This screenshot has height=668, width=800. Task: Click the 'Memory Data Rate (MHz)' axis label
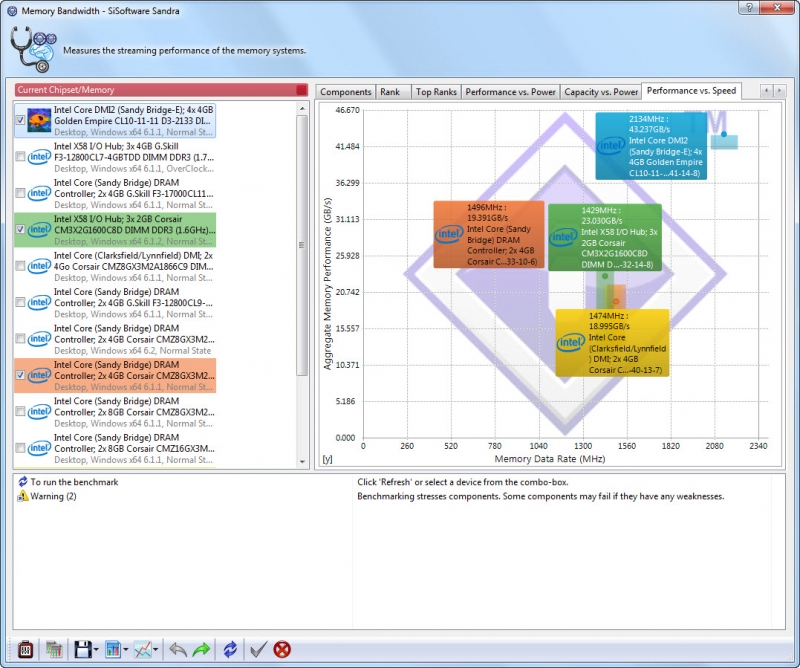pos(549,459)
